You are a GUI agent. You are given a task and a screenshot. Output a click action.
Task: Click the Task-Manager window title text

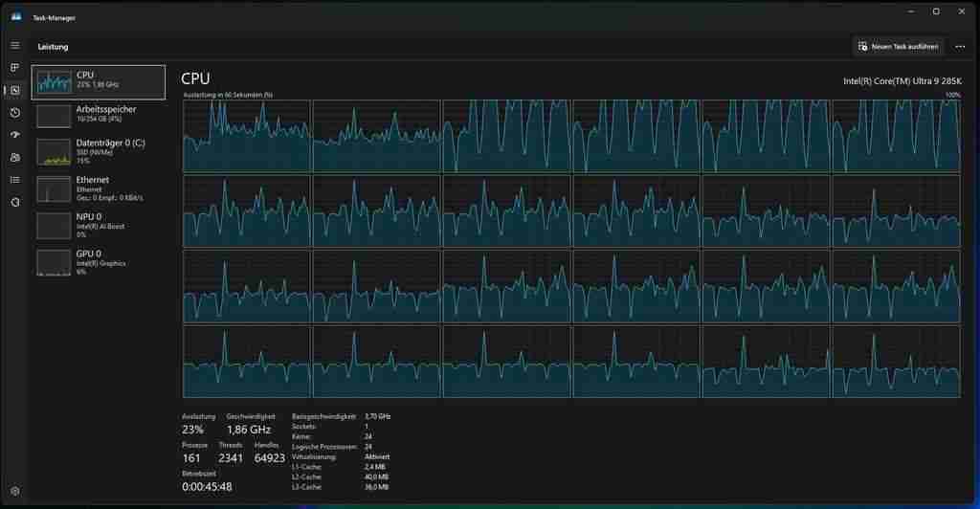click(54, 18)
